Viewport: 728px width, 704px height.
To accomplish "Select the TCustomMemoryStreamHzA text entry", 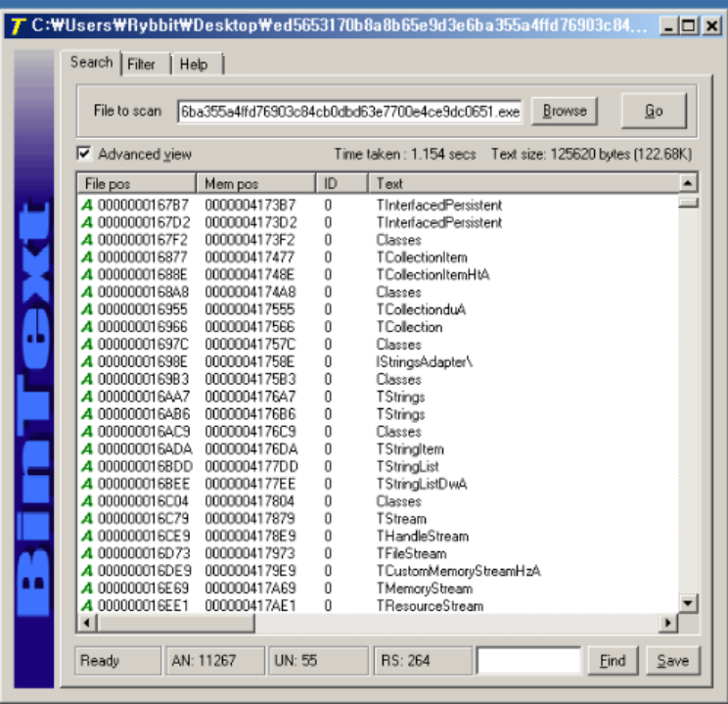I will coord(458,571).
